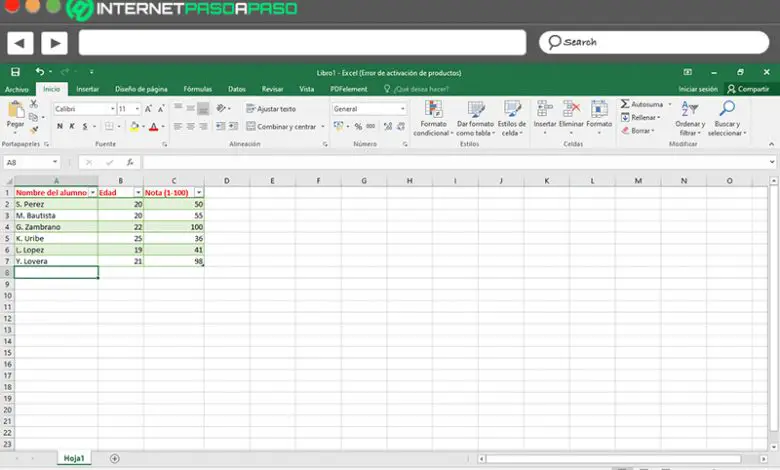Viewport: 780px width, 470px height.
Task: Click the decrease decimal icon
Action: [401, 126]
